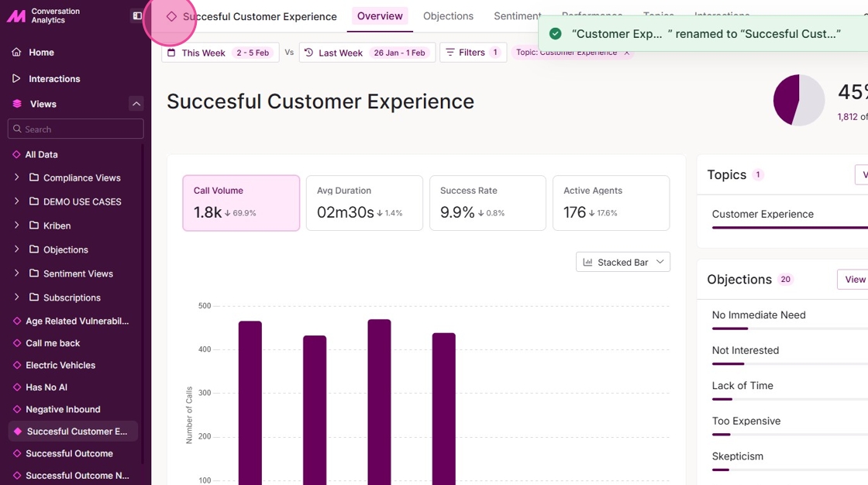Click the Search views input field

point(76,129)
